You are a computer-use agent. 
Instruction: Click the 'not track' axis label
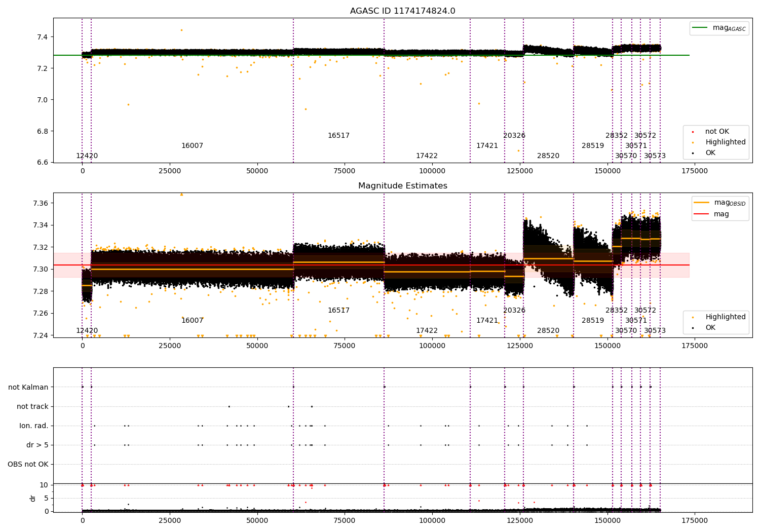[32, 407]
